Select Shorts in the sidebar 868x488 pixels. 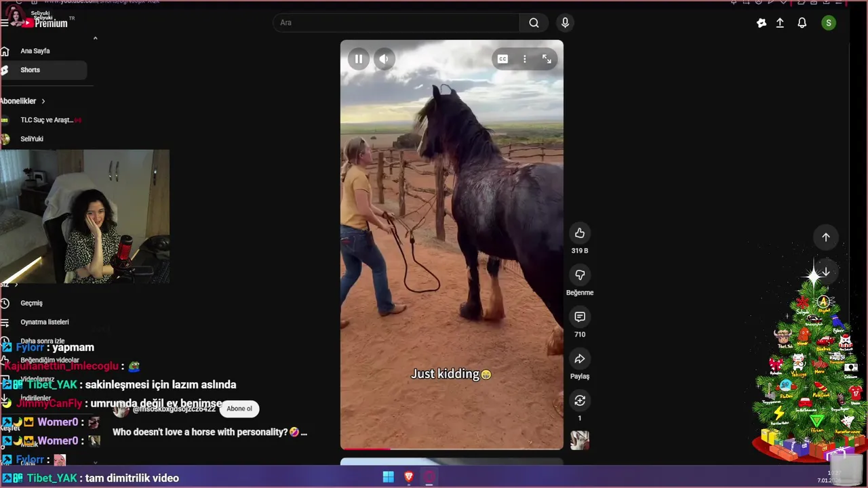point(43,70)
